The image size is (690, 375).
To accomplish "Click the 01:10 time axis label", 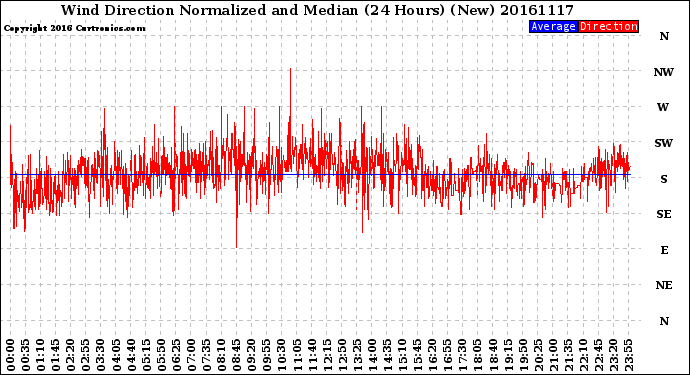I will [40, 355].
